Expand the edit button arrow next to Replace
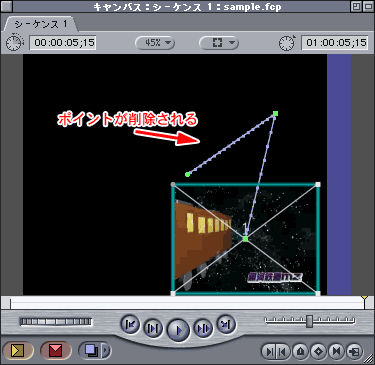The height and width of the screenshot is (365, 375). 106,350
